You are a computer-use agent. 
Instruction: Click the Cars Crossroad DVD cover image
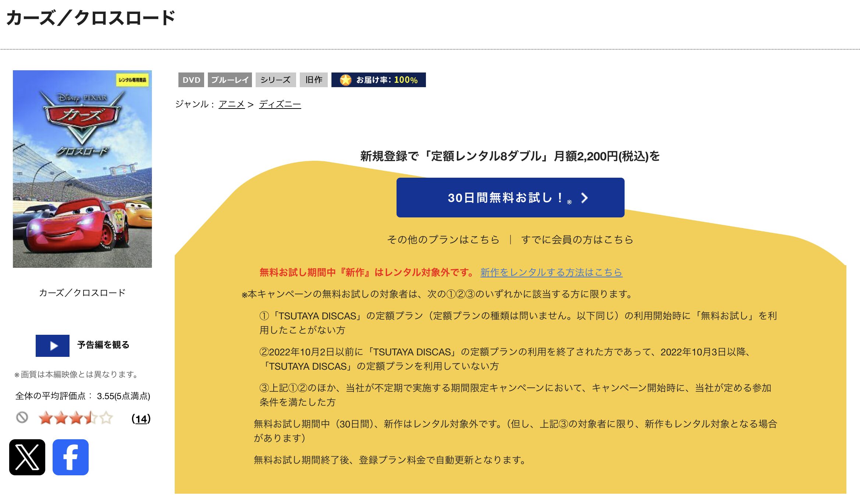(82, 169)
